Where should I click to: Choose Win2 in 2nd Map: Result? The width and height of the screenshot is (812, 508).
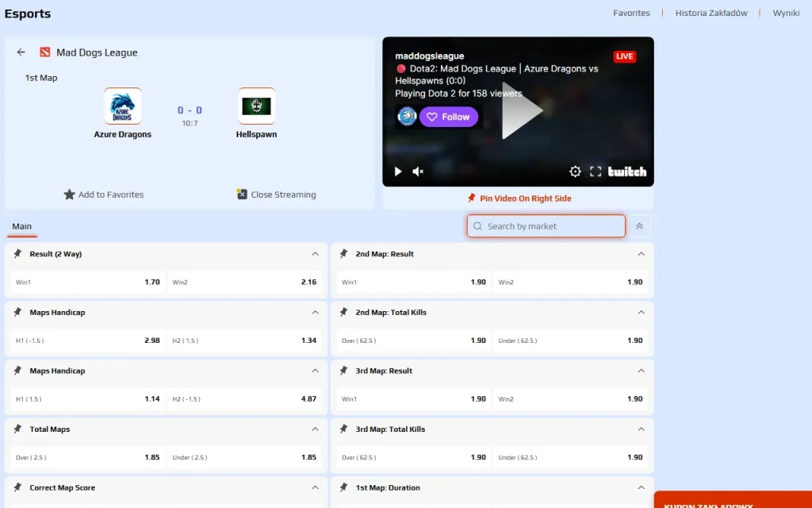tap(570, 282)
